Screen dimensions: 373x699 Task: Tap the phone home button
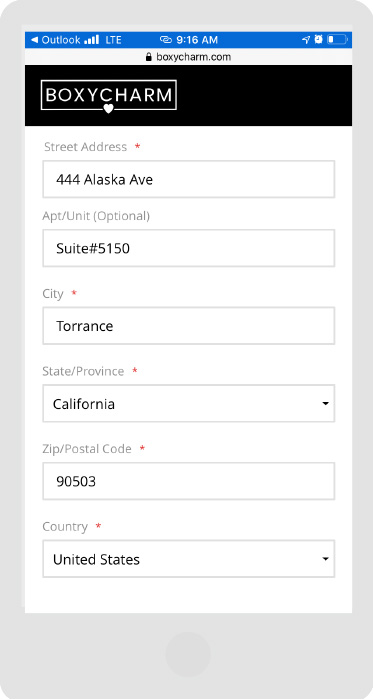coord(188,654)
